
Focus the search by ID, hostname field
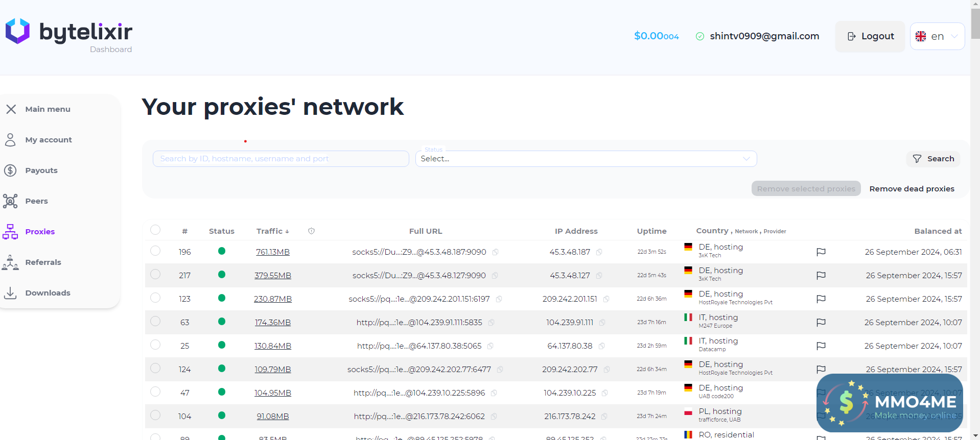point(281,159)
